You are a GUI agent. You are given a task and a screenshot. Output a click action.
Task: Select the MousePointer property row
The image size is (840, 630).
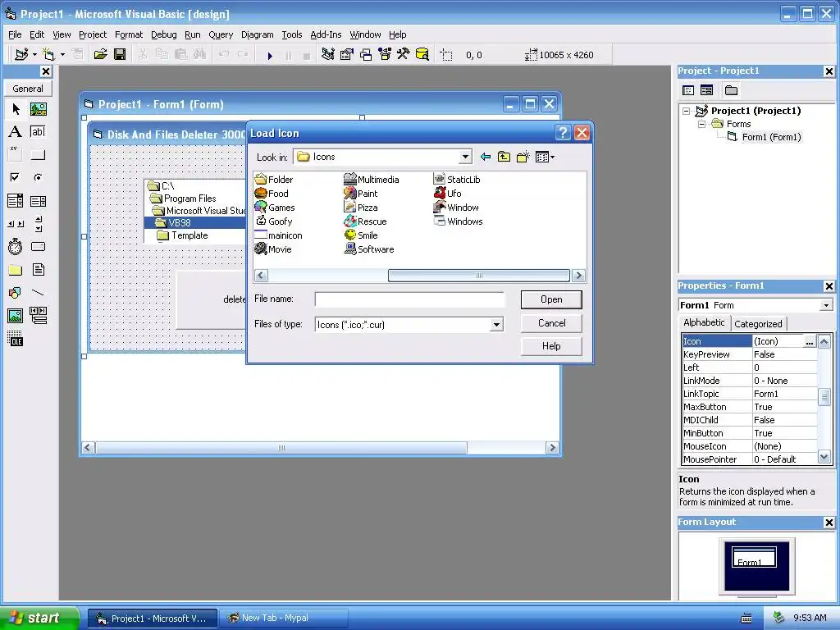(x=750, y=459)
